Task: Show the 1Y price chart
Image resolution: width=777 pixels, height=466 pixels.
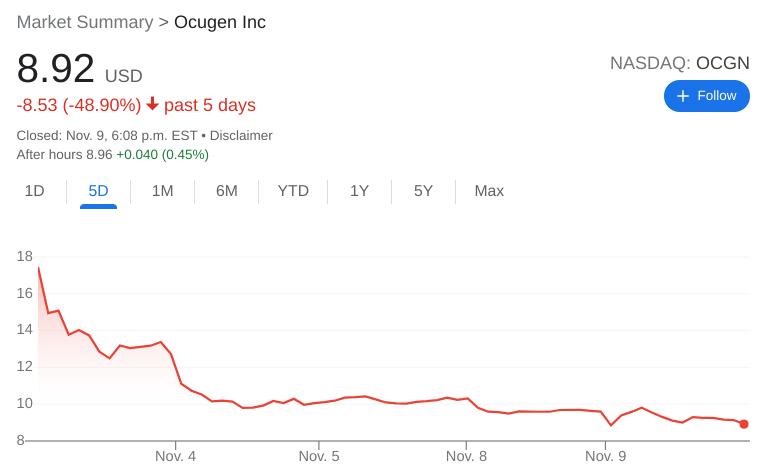Action: click(359, 191)
